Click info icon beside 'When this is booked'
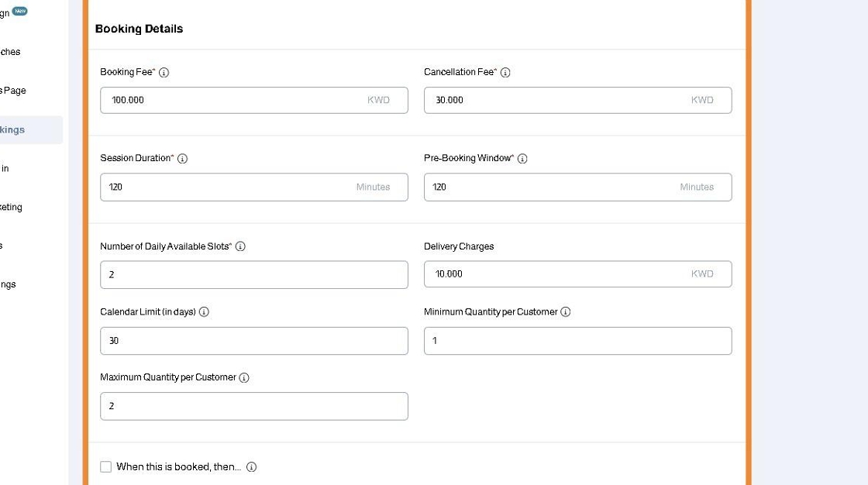Image resolution: width=868 pixels, height=485 pixels. click(x=251, y=467)
